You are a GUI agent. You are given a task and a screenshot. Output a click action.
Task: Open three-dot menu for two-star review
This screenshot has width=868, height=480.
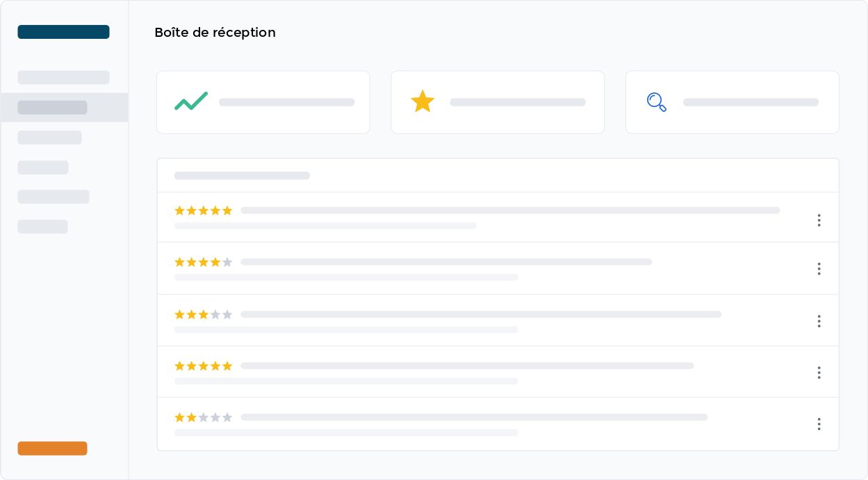[x=819, y=424]
